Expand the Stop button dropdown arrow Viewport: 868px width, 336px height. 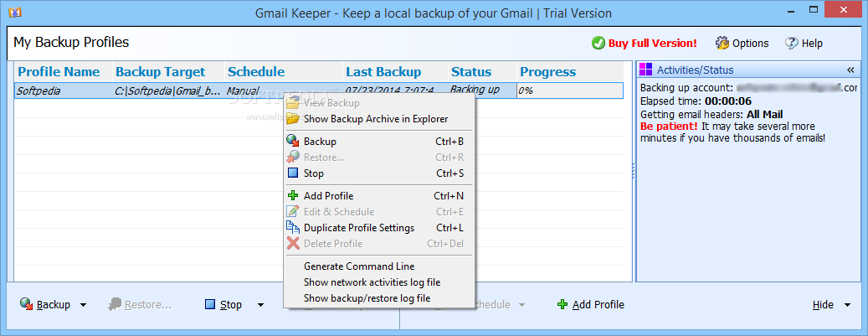click(x=260, y=305)
